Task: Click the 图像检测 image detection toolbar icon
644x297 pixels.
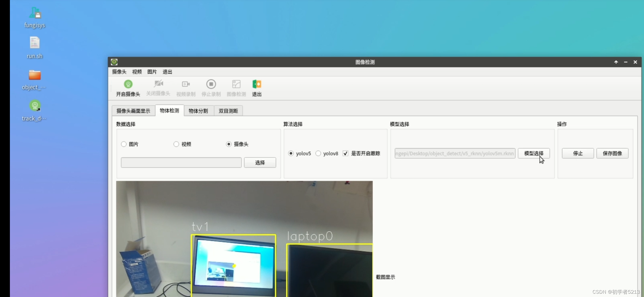Action: tap(236, 84)
